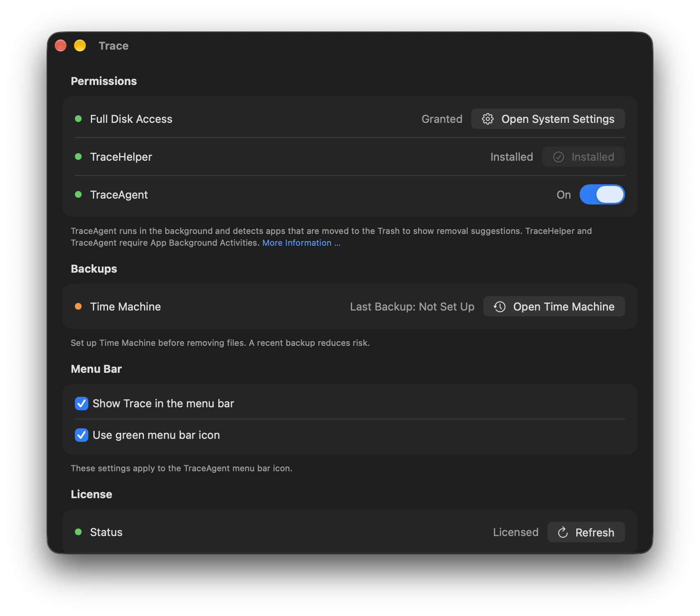This screenshot has width=700, height=616.
Task: Click the gear icon in Open System Settings
Action: [x=488, y=119]
